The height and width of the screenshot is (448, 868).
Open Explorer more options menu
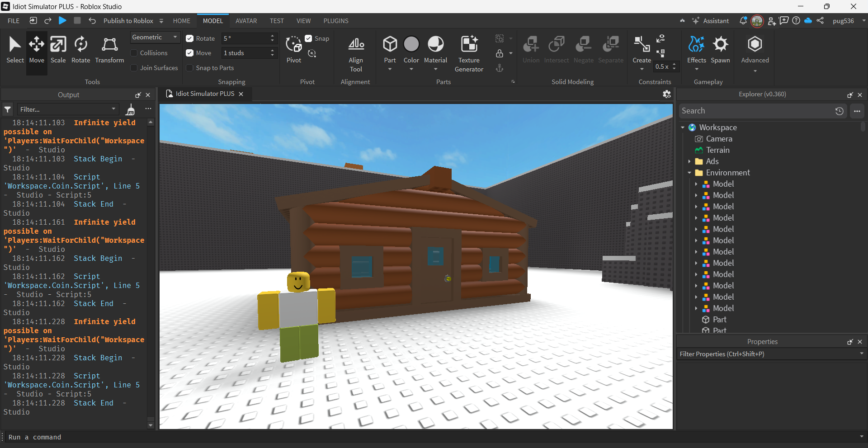(857, 111)
